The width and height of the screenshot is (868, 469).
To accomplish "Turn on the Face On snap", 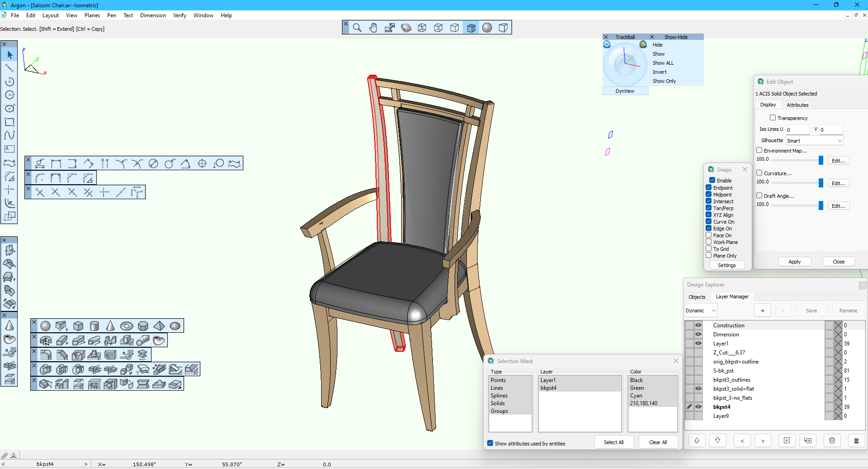I will coord(709,235).
